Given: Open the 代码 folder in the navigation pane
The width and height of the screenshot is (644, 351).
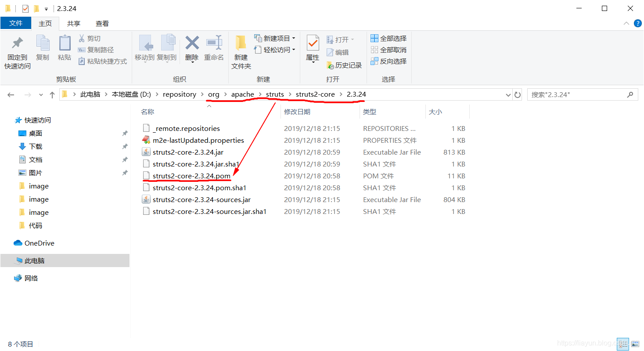Looking at the screenshot, I should (30, 226).
